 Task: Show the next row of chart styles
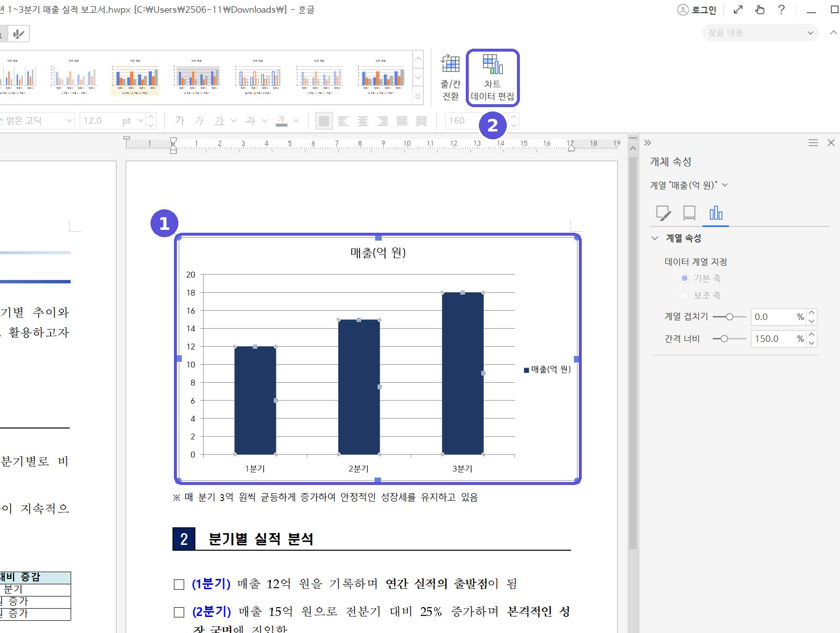click(x=418, y=77)
